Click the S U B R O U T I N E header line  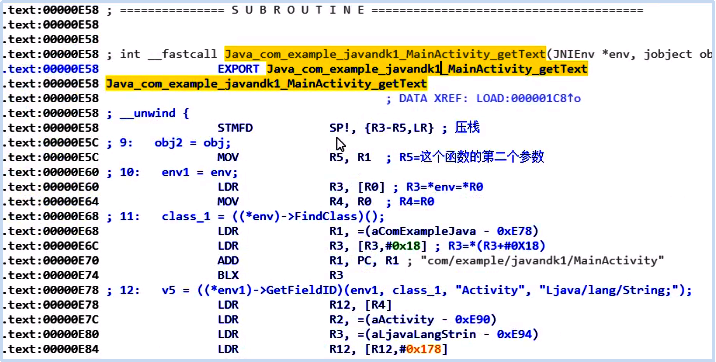[x=375, y=10]
